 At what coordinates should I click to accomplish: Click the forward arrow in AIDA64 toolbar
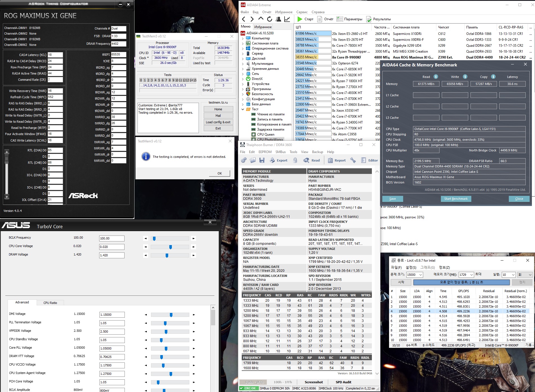(x=252, y=19)
